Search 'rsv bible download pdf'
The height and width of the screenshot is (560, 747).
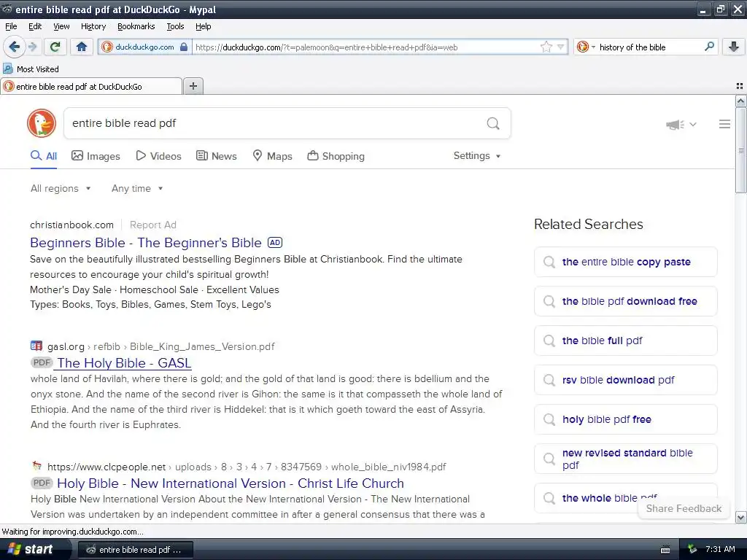pyautogui.click(x=625, y=380)
